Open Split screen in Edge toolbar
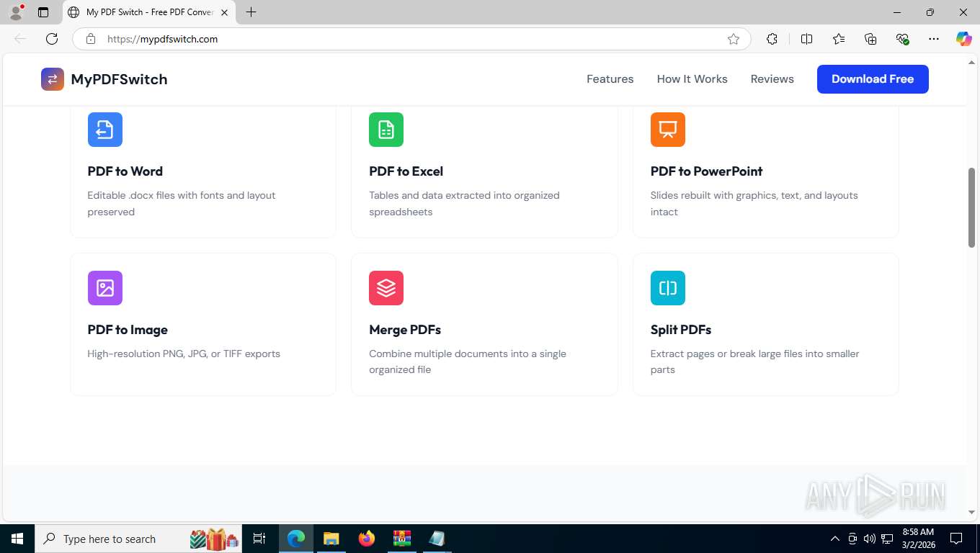 (x=806, y=39)
